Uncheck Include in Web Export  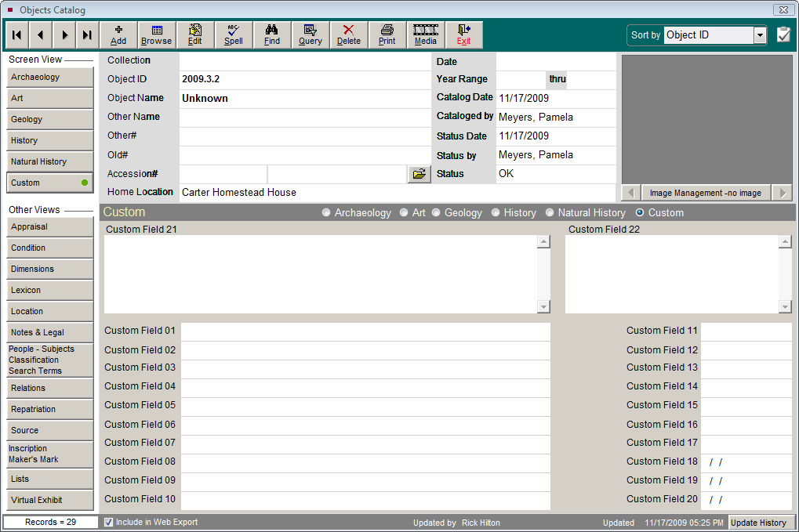pyautogui.click(x=107, y=523)
